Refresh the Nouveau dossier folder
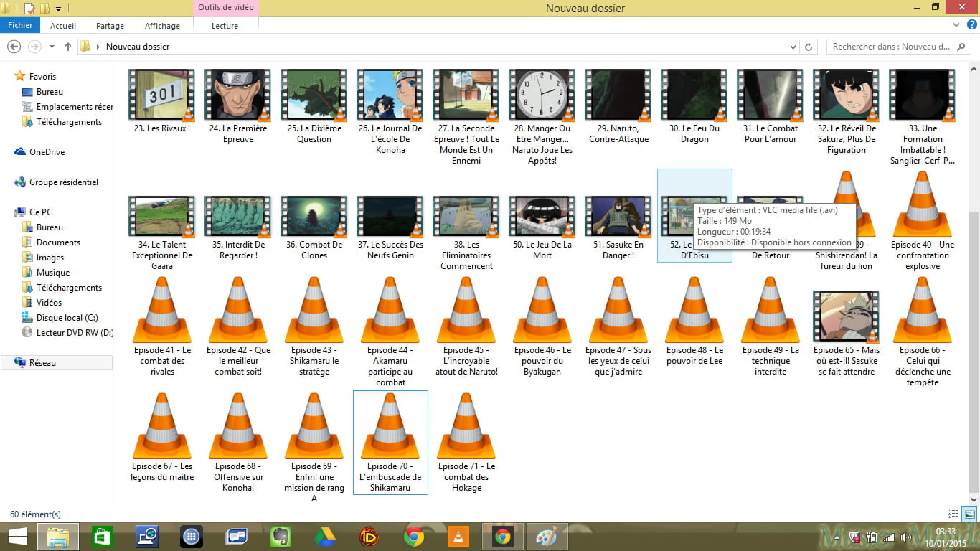The image size is (980, 551). point(809,47)
